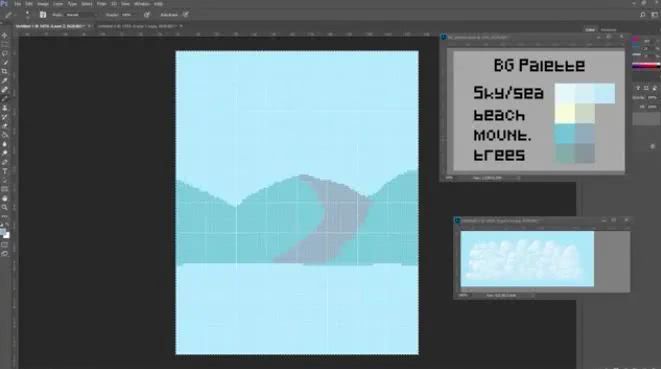Toggle Quick Mask mode icon
Screen dimensions: 661x369
pyautogui.click(x=5, y=245)
